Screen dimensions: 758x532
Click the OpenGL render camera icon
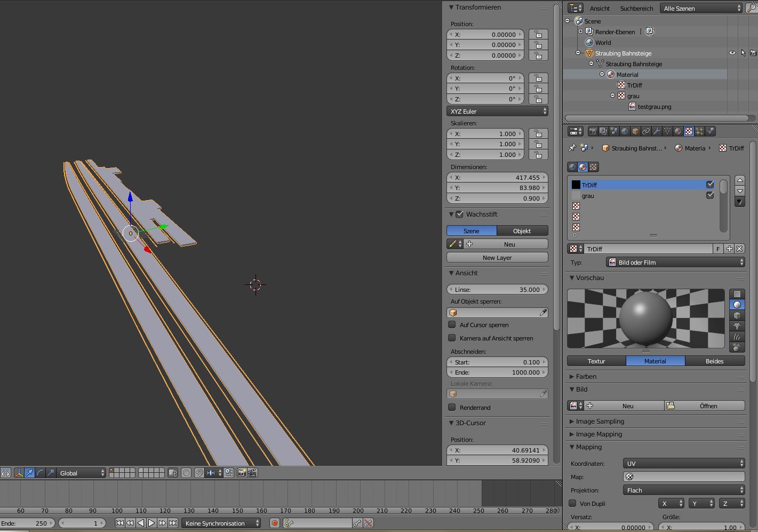(x=242, y=473)
